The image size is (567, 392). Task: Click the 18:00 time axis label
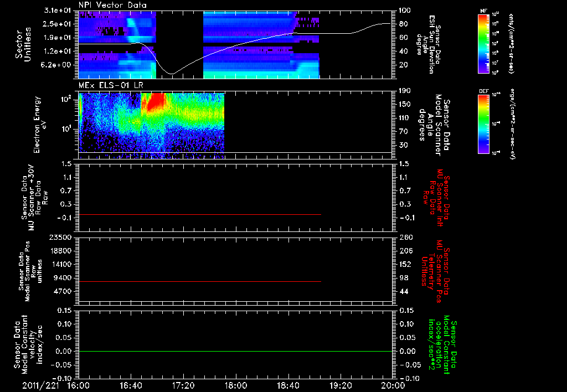(x=236, y=385)
